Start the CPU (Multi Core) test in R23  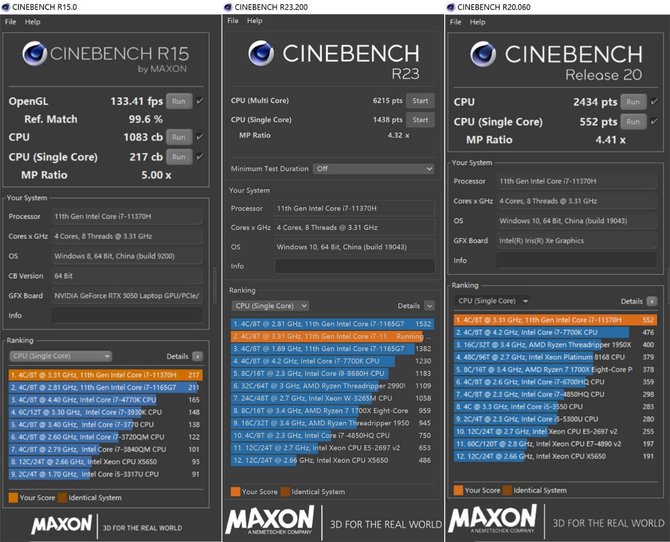tap(420, 100)
